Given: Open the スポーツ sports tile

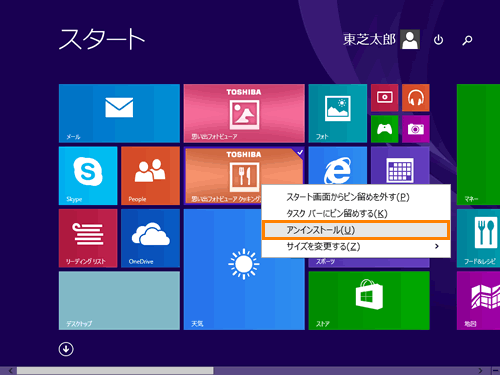Looking at the screenshot, I should coord(369,262).
